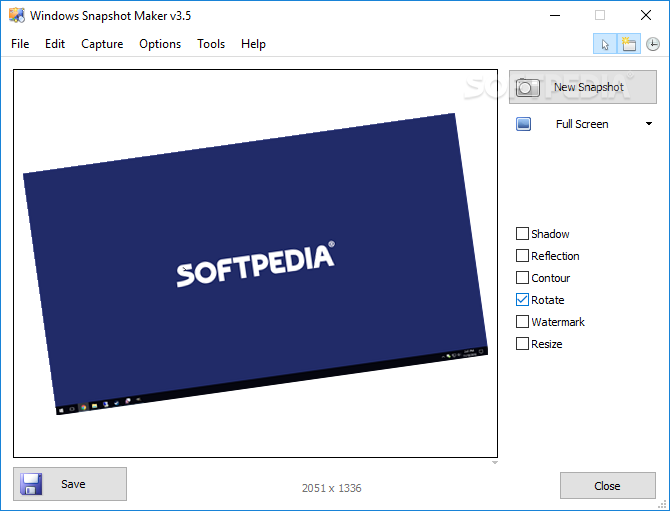The width and height of the screenshot is (670, 511).
Task: Open the Help menu
Action: coord(253,44)
